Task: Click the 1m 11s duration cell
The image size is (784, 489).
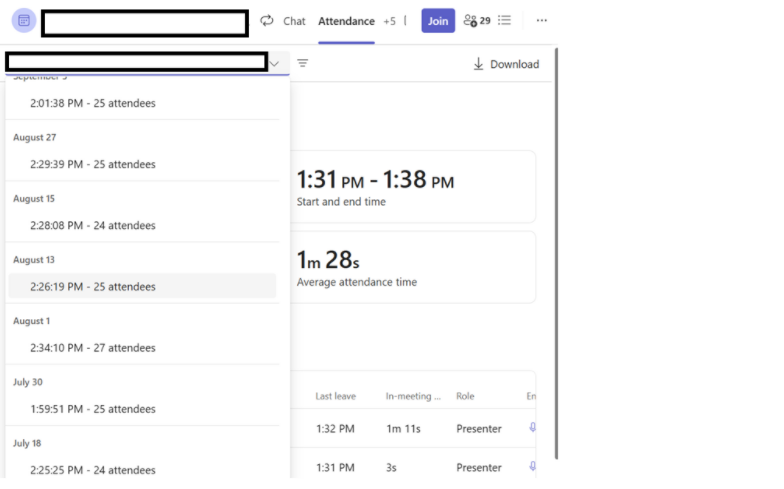Action: click(404, 429)
